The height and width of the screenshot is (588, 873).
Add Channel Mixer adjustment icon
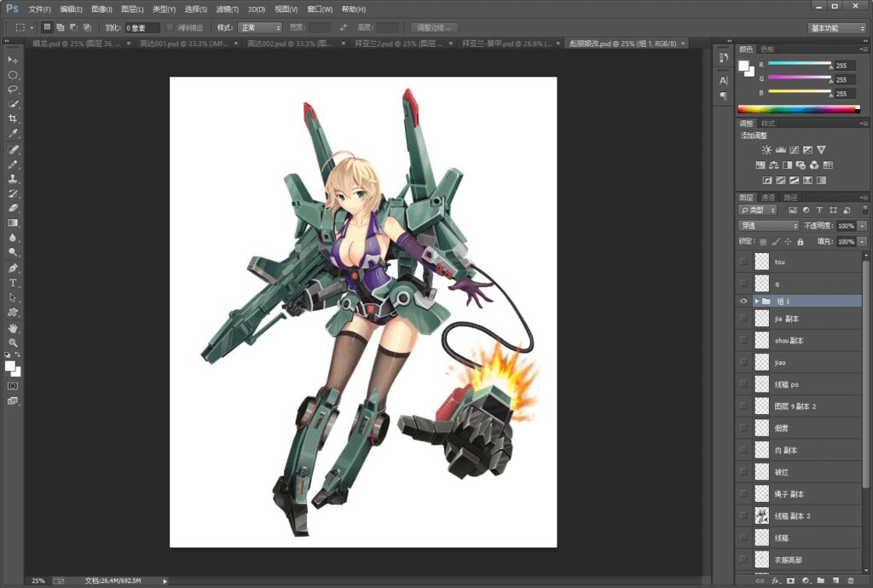click(x=814, y=164)
